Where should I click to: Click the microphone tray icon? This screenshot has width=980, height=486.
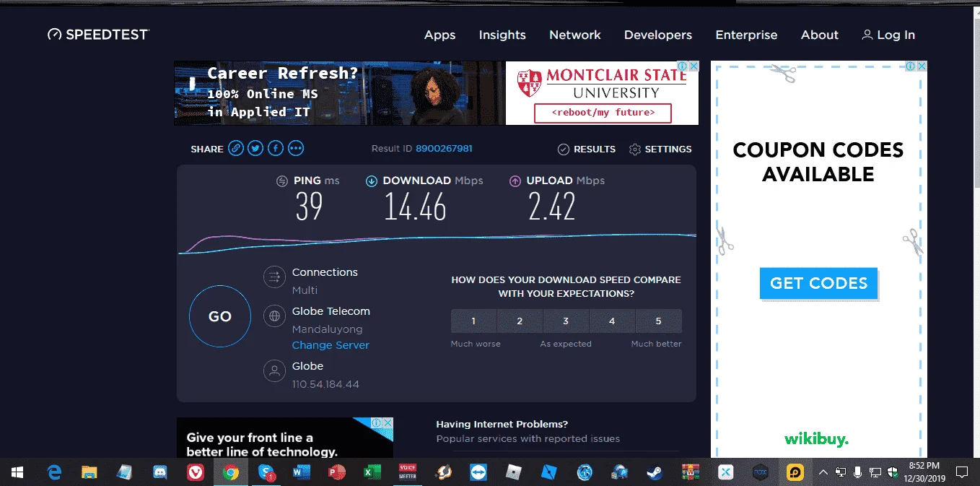[x=857, y=472]
